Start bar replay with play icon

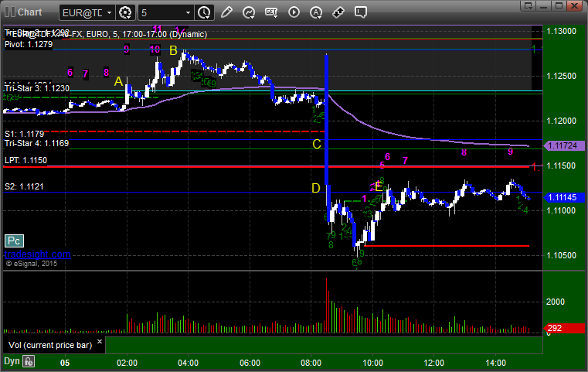tap(294, 12)
